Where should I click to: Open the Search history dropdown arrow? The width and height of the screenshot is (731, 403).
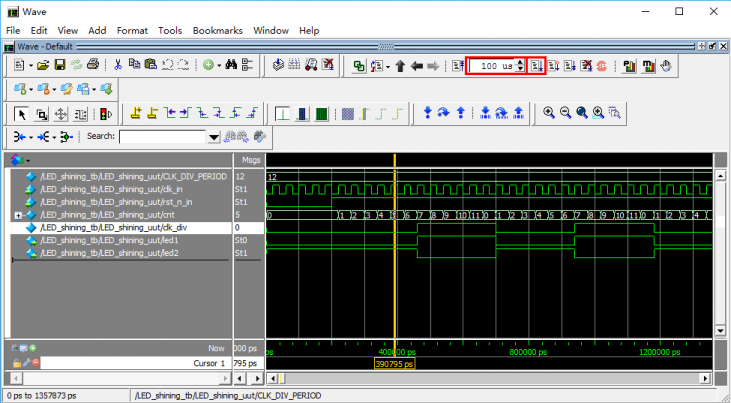point(214,137)
